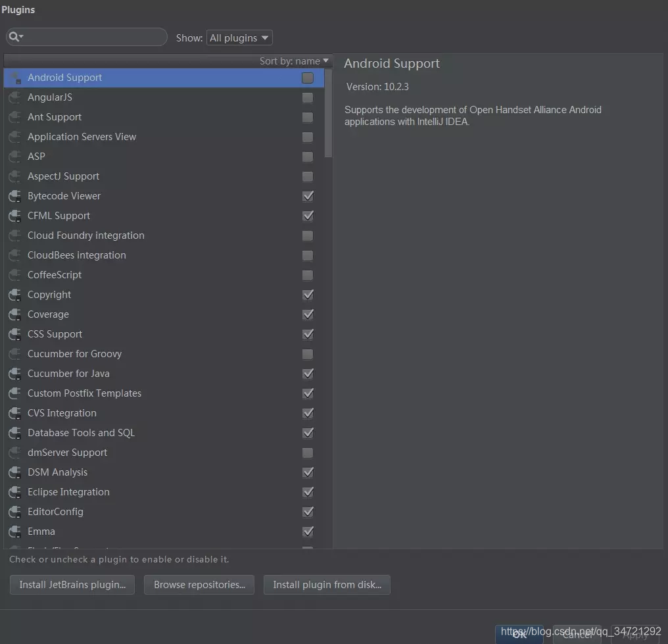The height and width of the screenshot is (644, 668).
Task: Enable the CloudBees integration checkbox
Action: 308,255
